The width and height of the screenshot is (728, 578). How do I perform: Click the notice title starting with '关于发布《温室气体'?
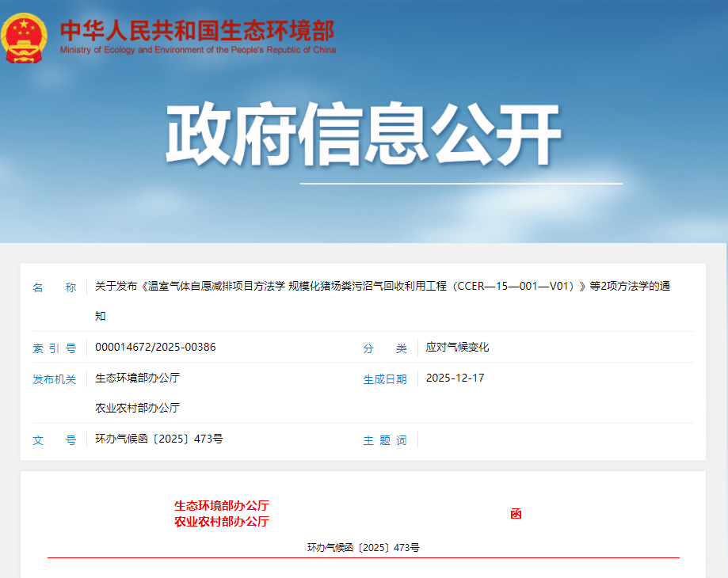tap(382, 287)
